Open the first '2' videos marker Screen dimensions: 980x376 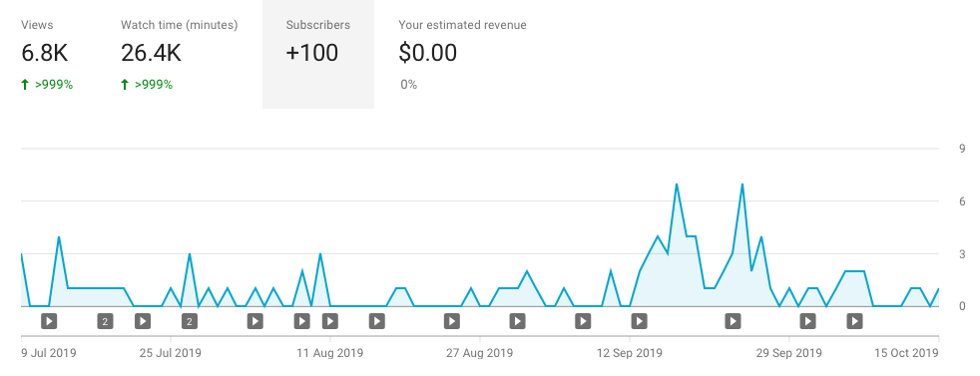(105, 322)
